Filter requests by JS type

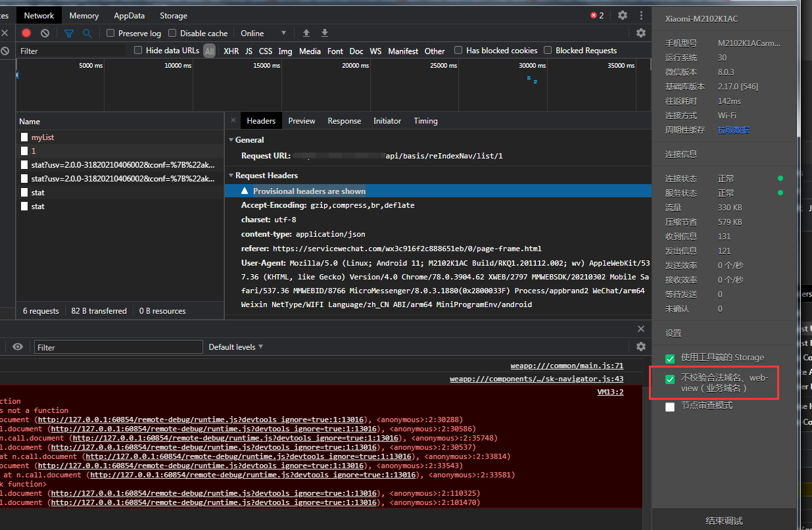pyautogui.click(x=249, y=51)
